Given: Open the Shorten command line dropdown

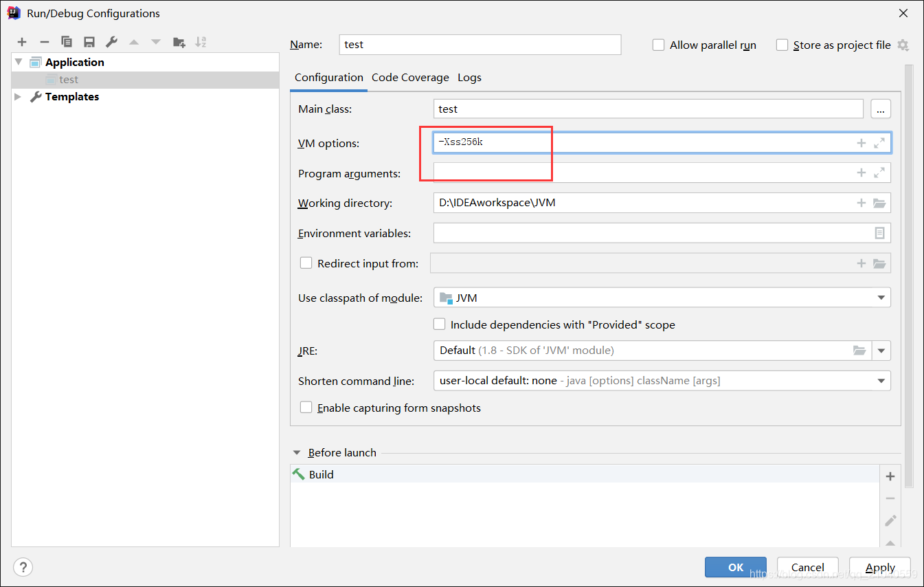Looking at the screenshot, I should point(881,381).
